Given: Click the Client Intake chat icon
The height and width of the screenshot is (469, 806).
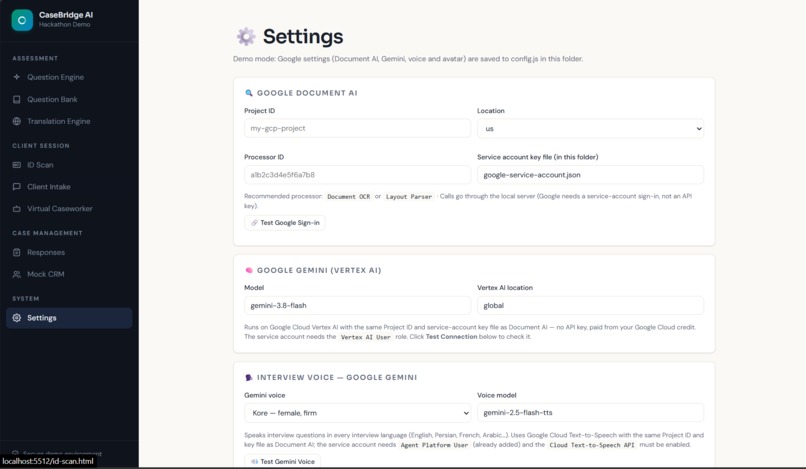Looking at the screenshot, I should point(16,187).
